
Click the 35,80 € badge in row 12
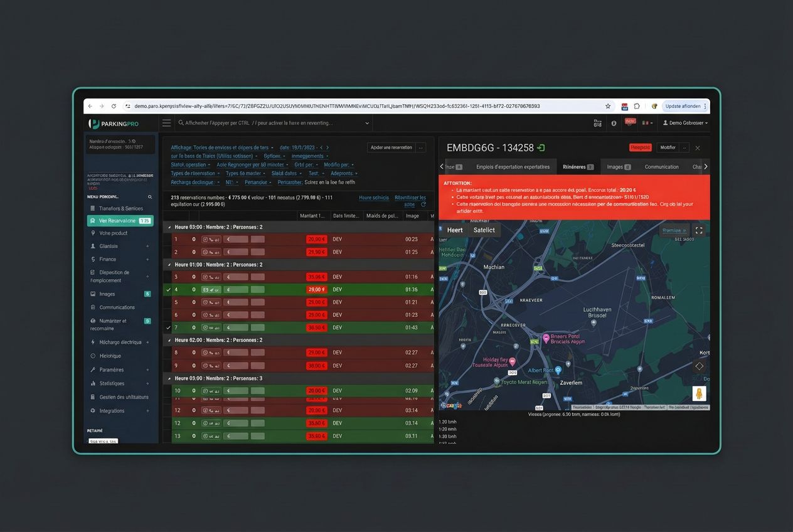tap(316, 423)
